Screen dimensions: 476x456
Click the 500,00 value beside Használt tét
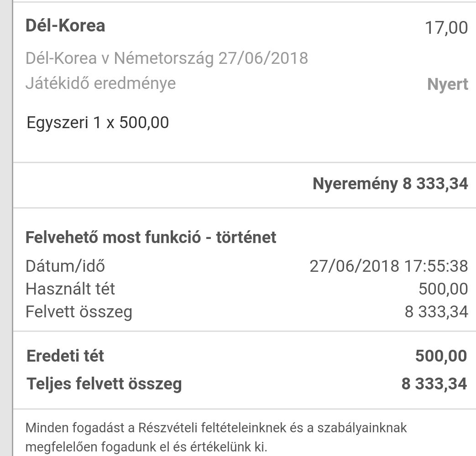click(443, 289)
